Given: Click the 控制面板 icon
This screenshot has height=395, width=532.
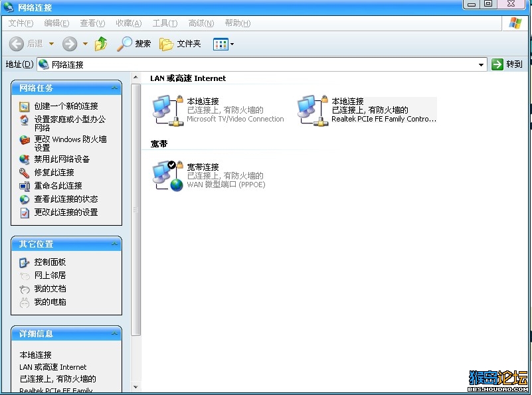Looking at the screenshot, I should [24, 262].
